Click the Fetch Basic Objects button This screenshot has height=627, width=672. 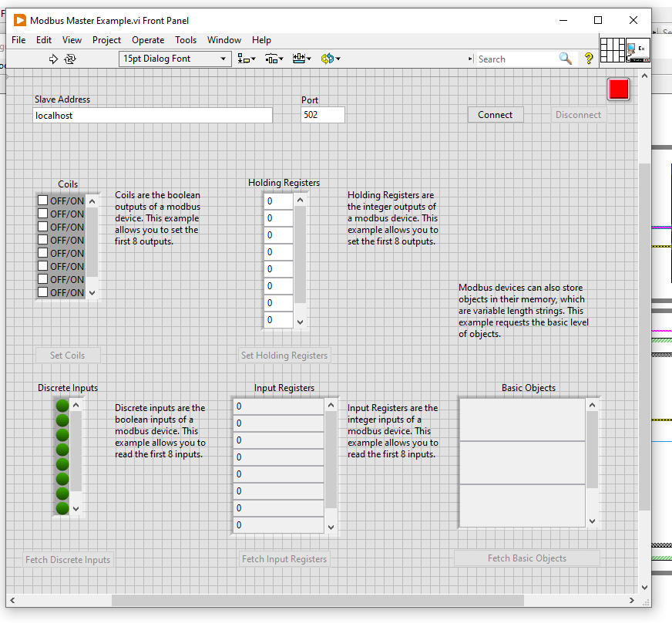pyautogui.click(x=526, y=558)
